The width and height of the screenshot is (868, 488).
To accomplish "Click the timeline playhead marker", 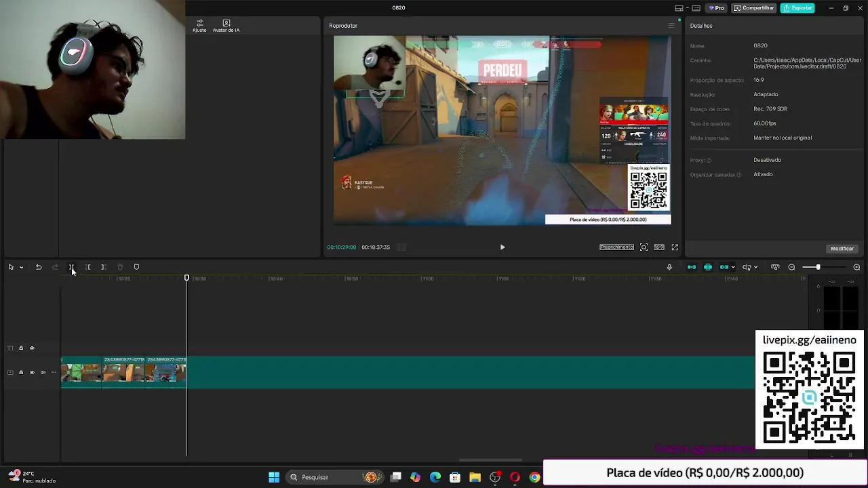I will coord(186,278).
